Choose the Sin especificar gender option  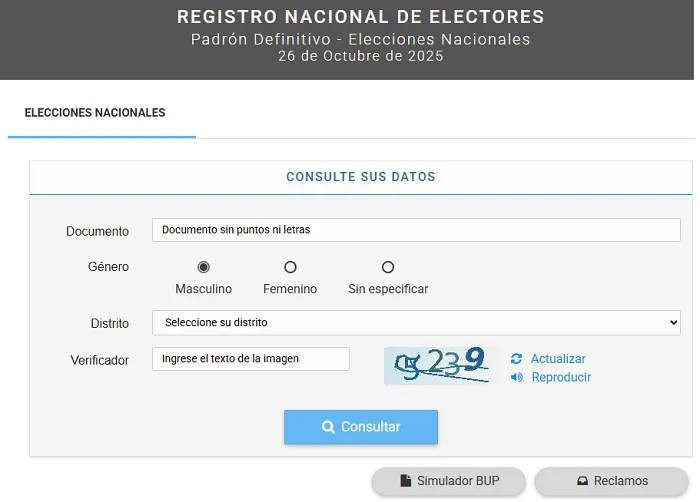388,267
